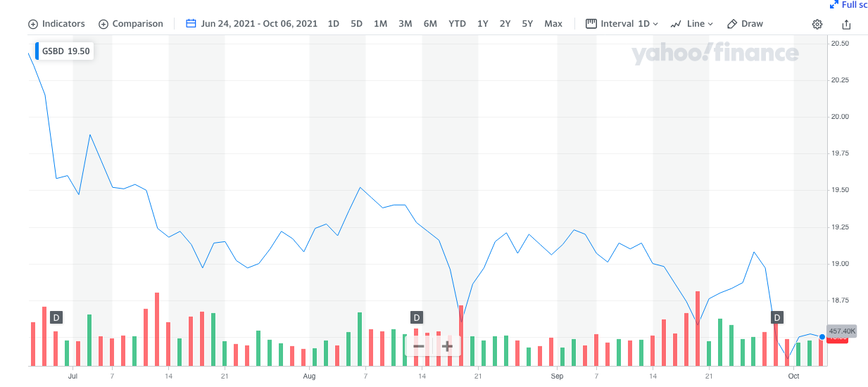Open the Indicators plus icon
The image size is (868, 387).
33,24
